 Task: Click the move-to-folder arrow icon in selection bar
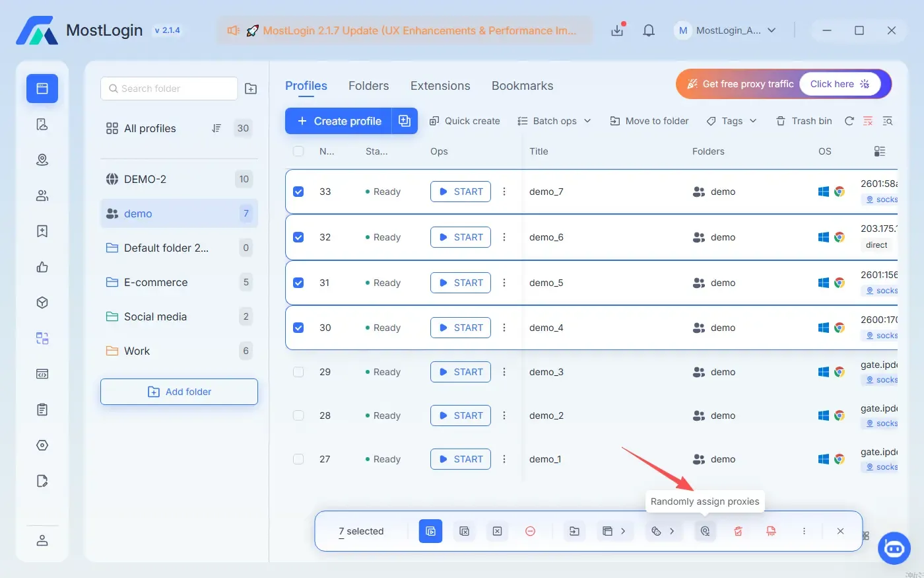pos(574,531)
